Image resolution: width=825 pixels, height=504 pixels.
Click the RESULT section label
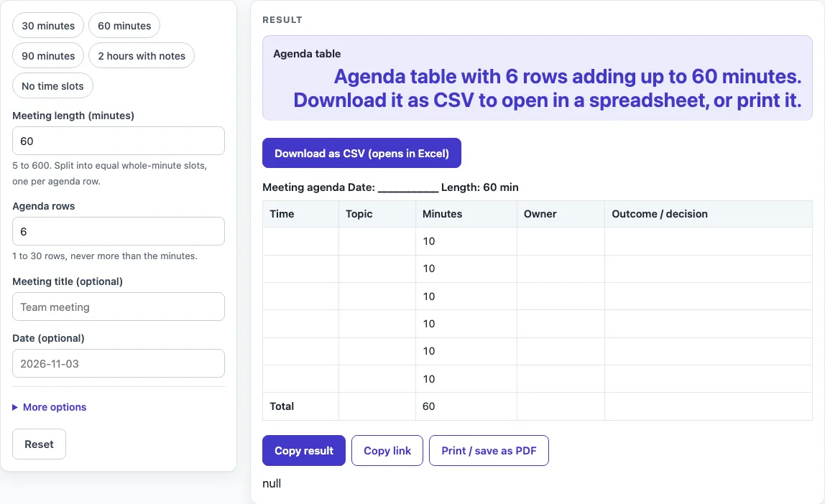tap(282, 20)
